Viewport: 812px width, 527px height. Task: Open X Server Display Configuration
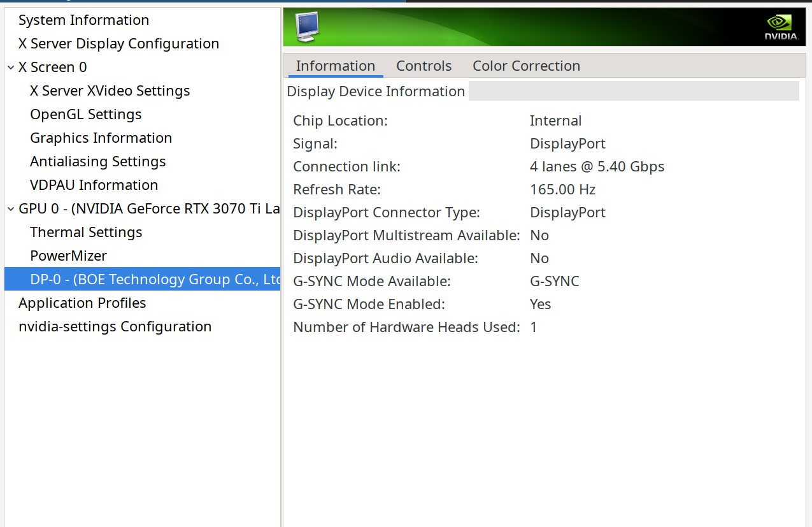[118, 43]
